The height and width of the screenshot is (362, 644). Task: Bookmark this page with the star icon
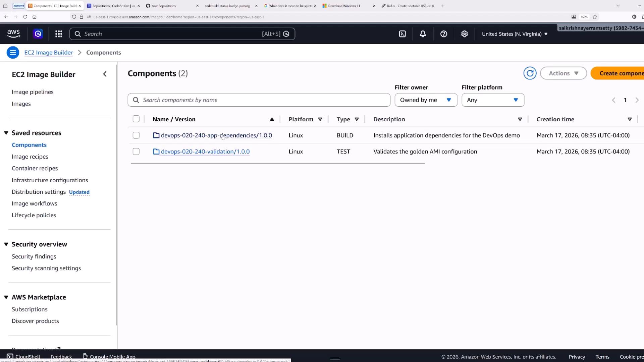point(595,17)
